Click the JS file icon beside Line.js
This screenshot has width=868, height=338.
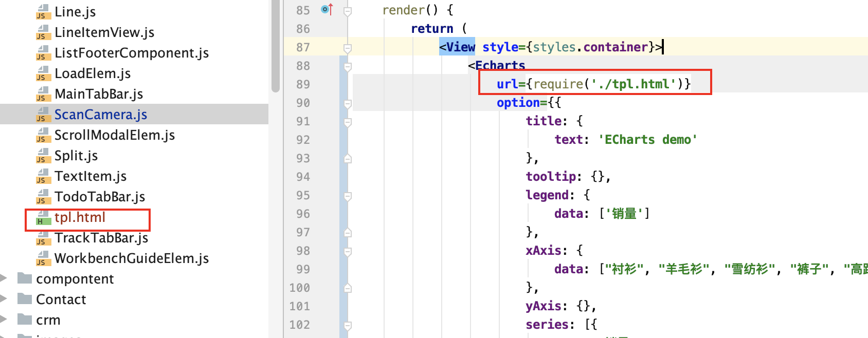point(43,12)
